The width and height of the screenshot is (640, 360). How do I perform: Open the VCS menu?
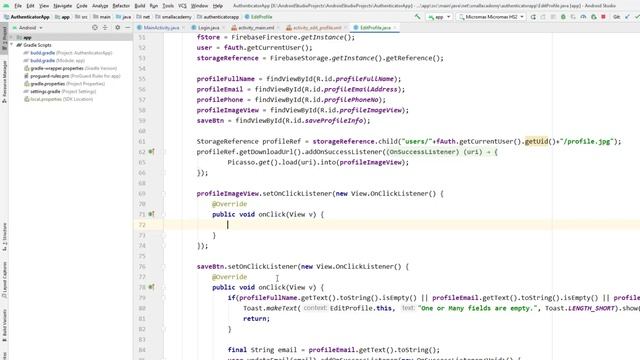pyautogui.click(x=182, y=6)
